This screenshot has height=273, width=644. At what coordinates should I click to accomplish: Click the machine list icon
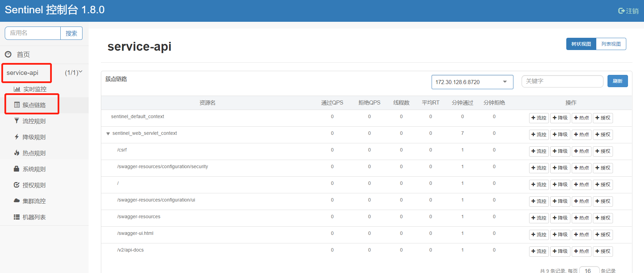pos(16,217)
